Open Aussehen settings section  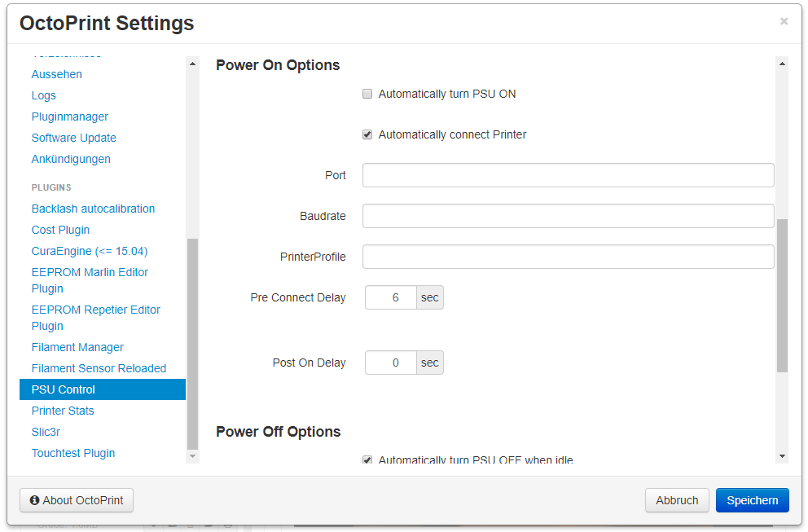coord(57,74)
